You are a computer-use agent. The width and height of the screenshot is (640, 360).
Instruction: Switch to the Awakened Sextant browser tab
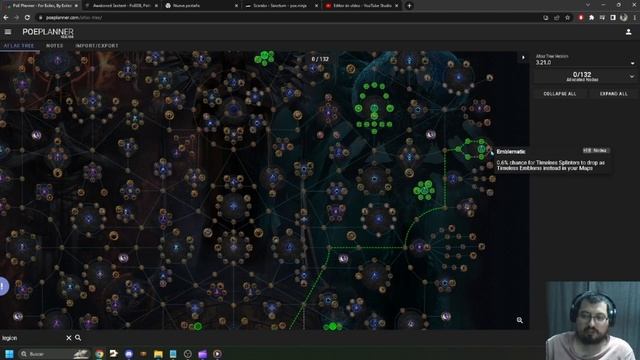[x=121, y=6]
